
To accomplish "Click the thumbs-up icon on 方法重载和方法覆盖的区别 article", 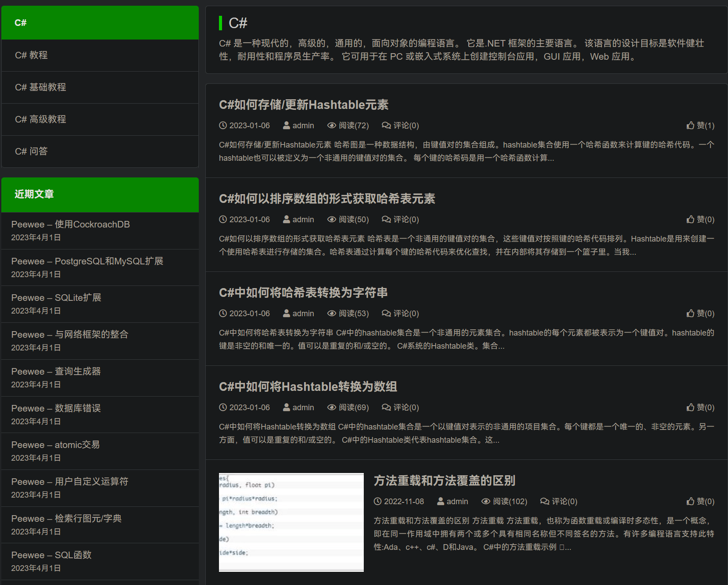I will click(690, 501).
